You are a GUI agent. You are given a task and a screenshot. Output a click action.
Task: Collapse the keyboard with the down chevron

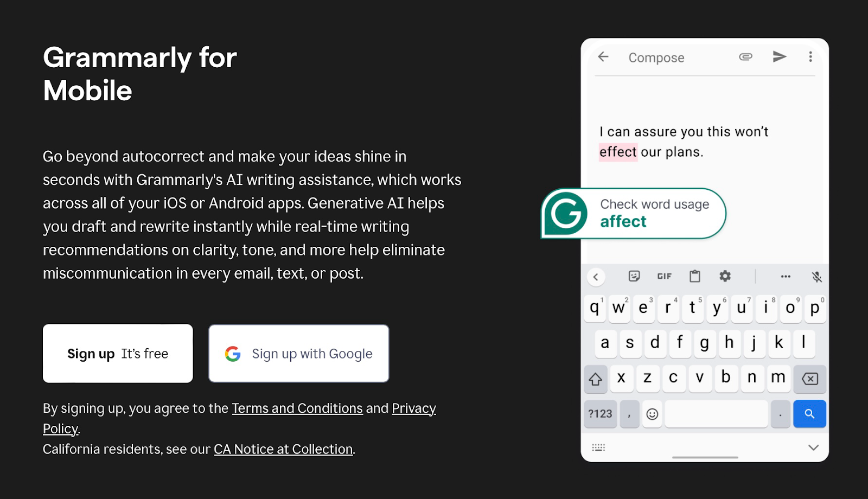tap(813, 447)
